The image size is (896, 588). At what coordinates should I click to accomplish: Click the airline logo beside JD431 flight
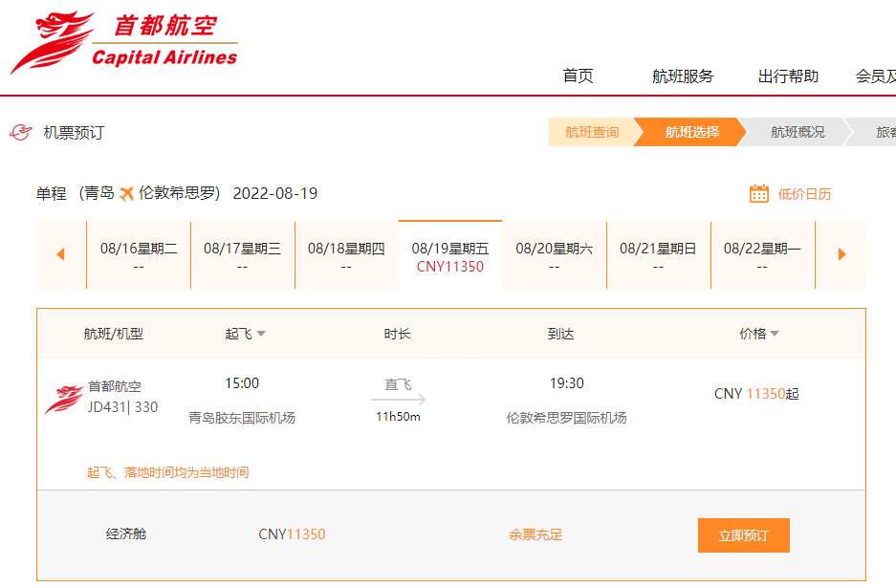tap(64, 399)
